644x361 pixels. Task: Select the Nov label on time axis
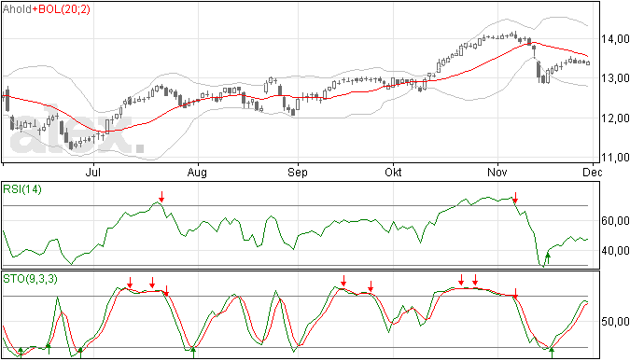[497, 172]
